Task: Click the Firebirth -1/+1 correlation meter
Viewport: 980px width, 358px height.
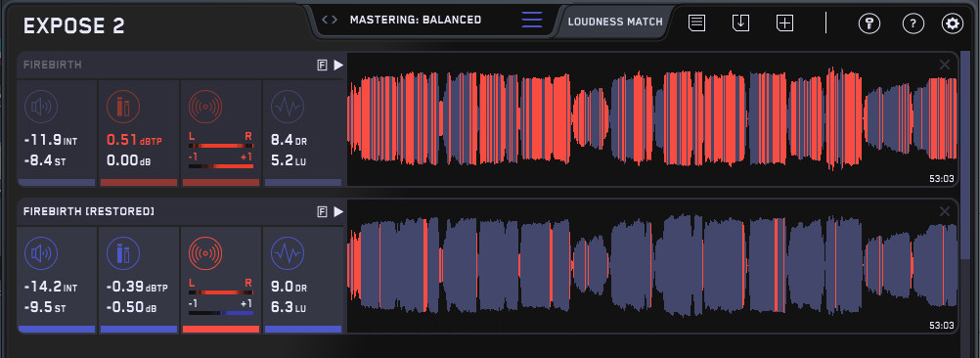Action: click(x=221, y=166)
